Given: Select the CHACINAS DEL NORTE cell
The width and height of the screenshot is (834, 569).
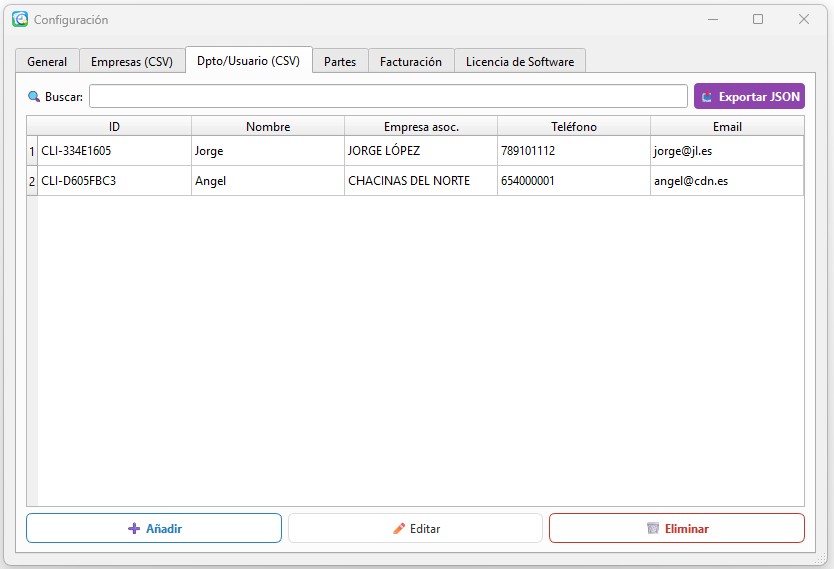Looking at the screenshot, I should (421, 181).
